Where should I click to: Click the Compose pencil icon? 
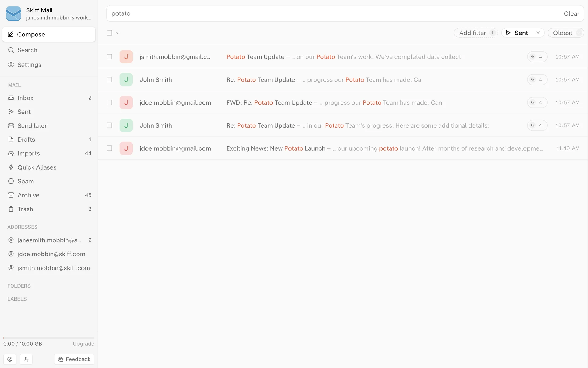pos(11,34)
